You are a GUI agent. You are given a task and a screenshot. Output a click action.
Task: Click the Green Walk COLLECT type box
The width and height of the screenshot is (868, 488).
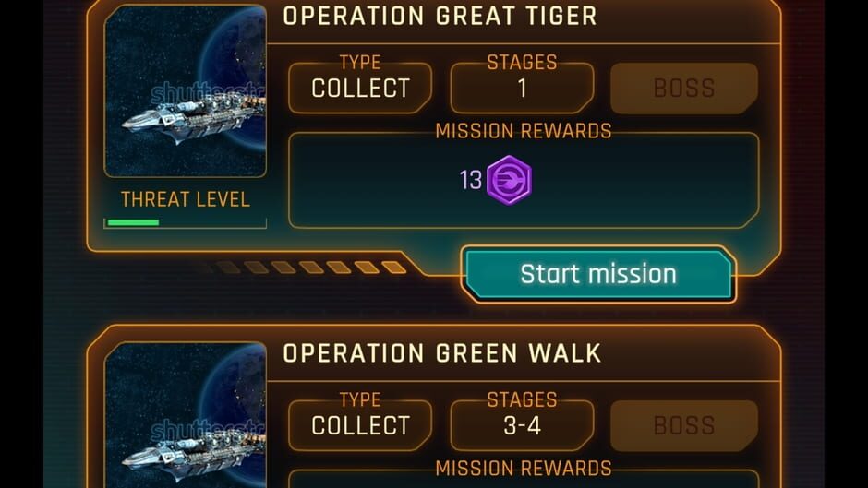point(360,425)
